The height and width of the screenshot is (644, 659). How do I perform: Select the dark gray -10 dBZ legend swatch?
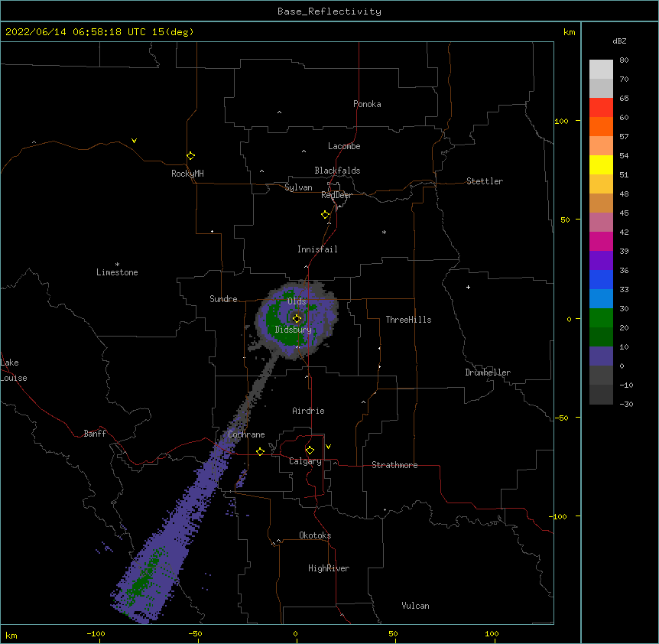(601, 395)
